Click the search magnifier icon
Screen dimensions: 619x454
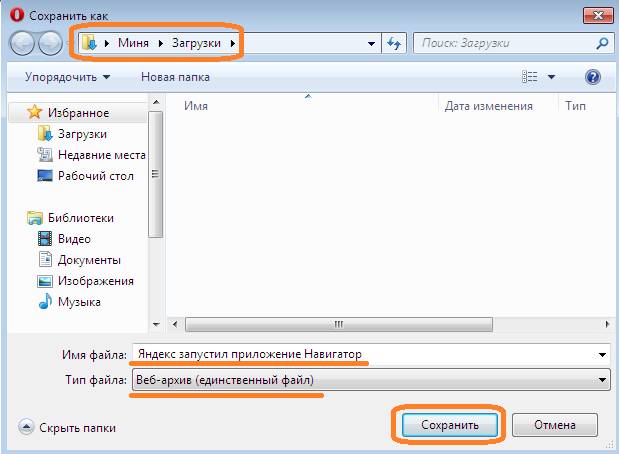click(602, 44)
